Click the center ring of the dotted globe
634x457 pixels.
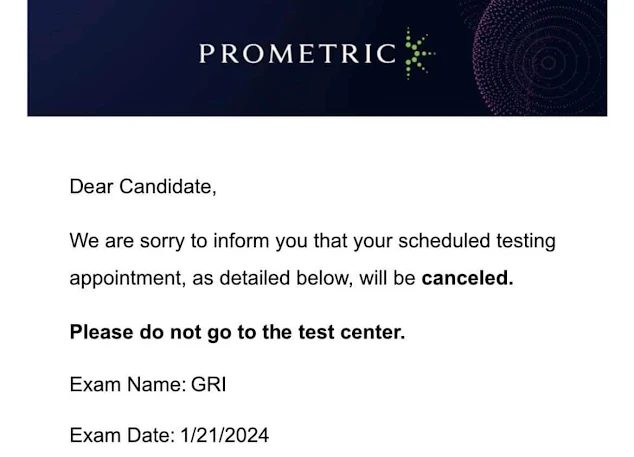(x=548, y=63)
